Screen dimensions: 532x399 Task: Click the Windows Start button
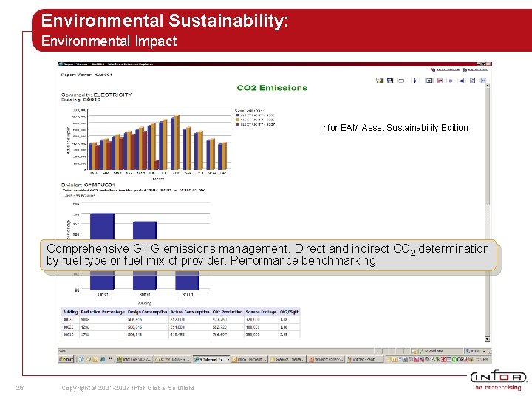[x=66, y=359]
